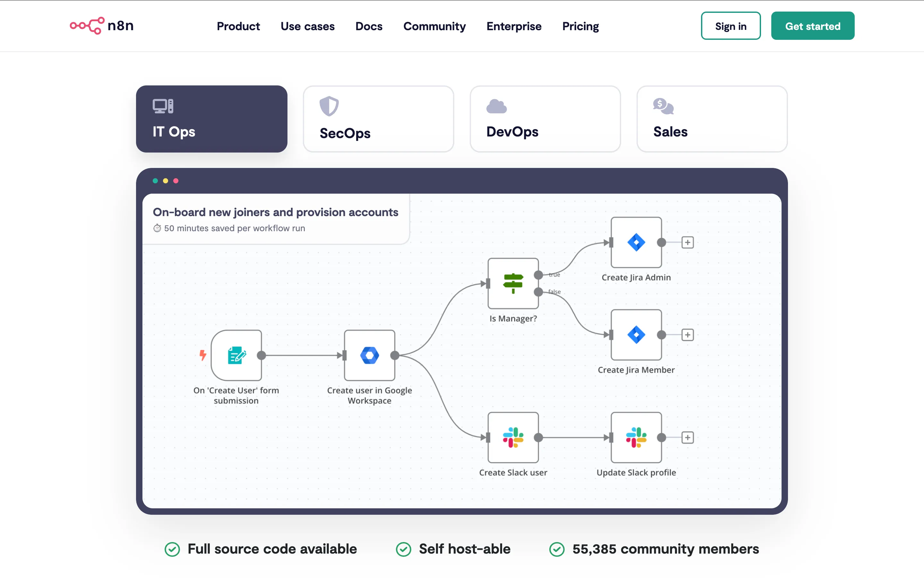
Task: Click the yellow window dot
Action: click(166, 181)
